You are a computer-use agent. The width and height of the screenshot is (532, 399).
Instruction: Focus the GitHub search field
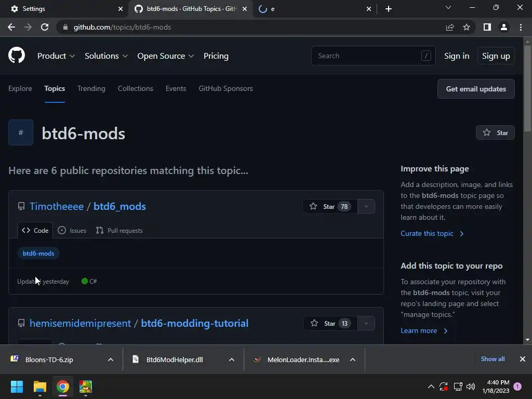click(373, 56)
